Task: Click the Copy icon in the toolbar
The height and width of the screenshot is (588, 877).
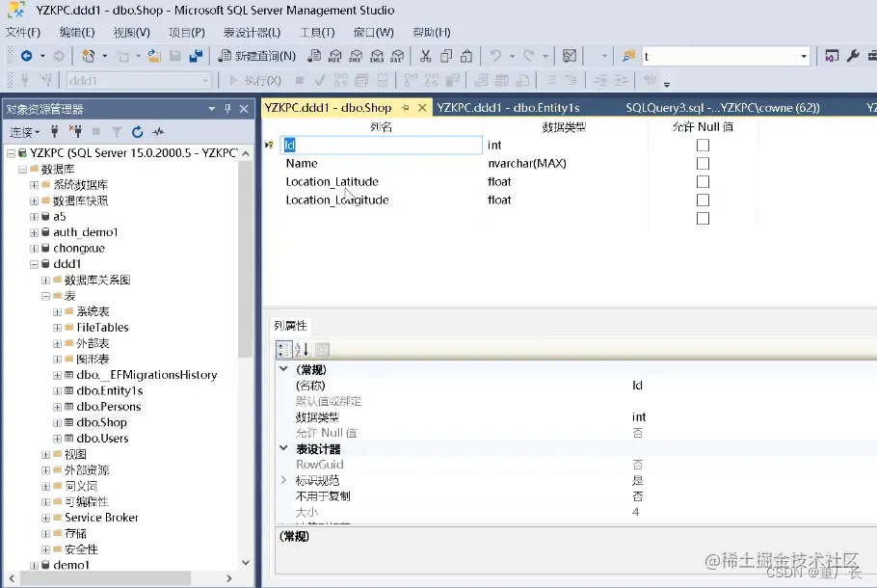Action: tap(446, 56)
